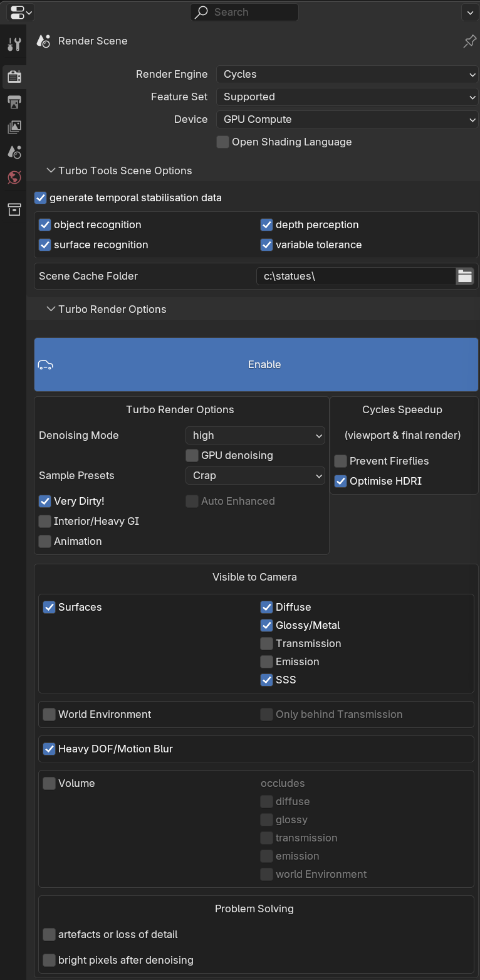The width and height of the screenshot is (480, 980).
Task: Open the View Layer properties tab
Action: [14, 127]
